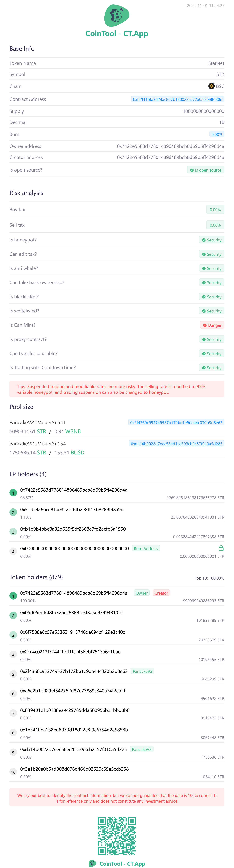Click the Is open source checkmark badge

pos(206,170)
